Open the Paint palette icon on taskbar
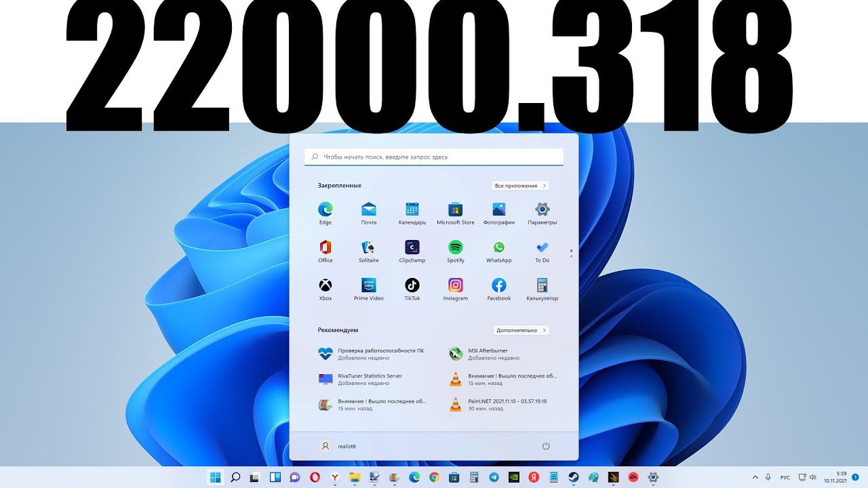 593,477
